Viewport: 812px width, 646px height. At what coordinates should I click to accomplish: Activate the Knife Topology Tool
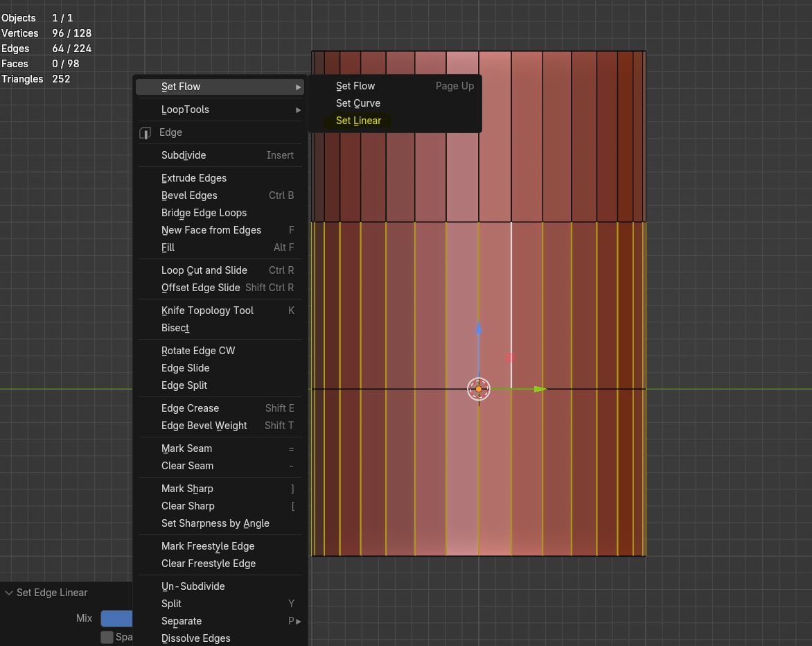coord(207,311)
